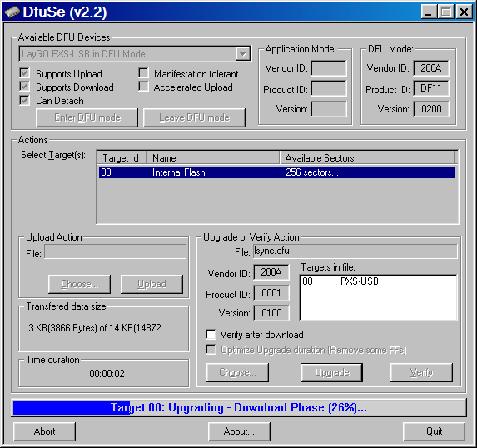Click the lsync.dfu file field
Screen dimensions: 477x448
pyautogui.click(x=355, y=251)
